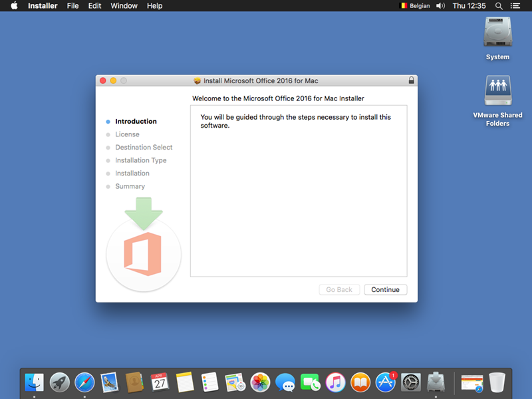The width and height of the screenshot is (532, 399).
Task: Minimize the installer with yellow button
Action: click(x=113, y=80)
